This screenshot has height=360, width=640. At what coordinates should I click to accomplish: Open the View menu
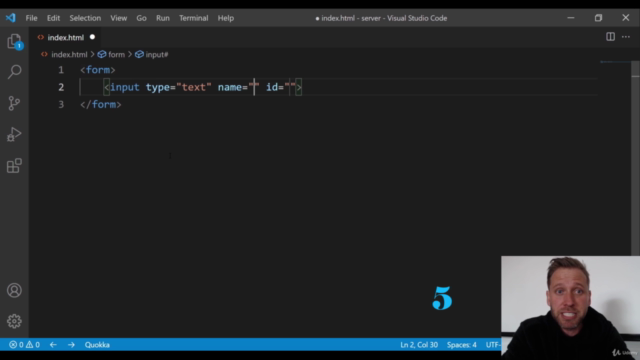point(118,18)
